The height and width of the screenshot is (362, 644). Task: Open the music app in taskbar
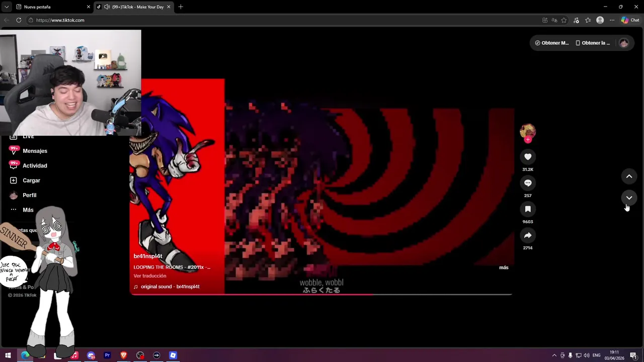tap(74, 355)
